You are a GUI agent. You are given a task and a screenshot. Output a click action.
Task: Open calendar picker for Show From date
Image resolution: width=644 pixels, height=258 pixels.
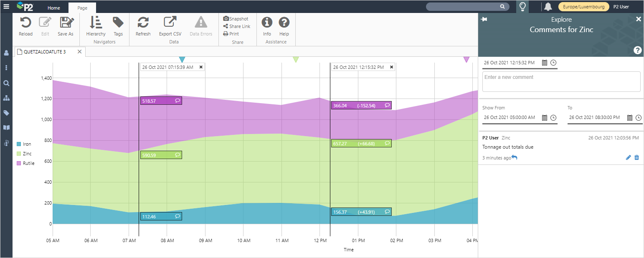(544, 118)
